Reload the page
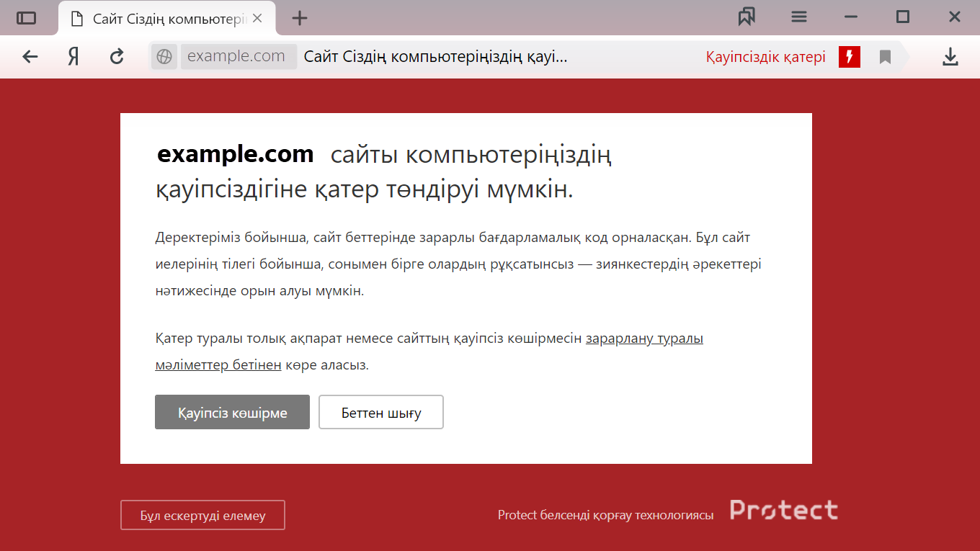The width and height of the screenshot is (980, 551). click(x=117, y=57)
